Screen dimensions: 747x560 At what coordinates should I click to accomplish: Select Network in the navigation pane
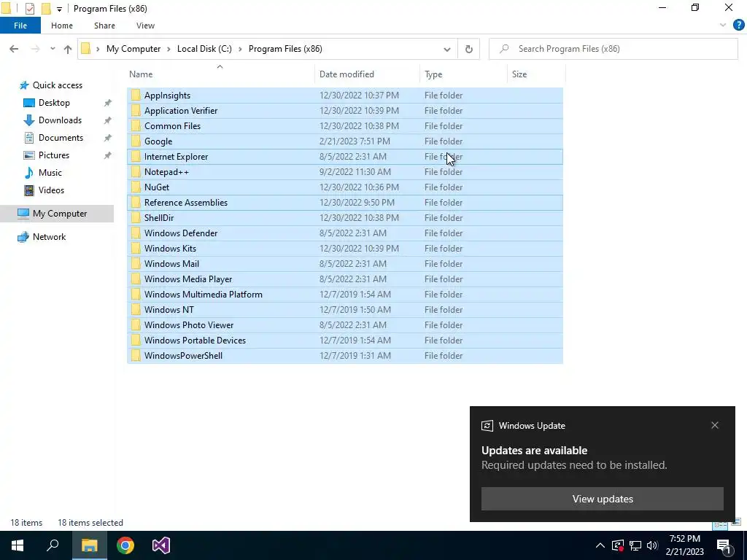[x=49, y=237]
